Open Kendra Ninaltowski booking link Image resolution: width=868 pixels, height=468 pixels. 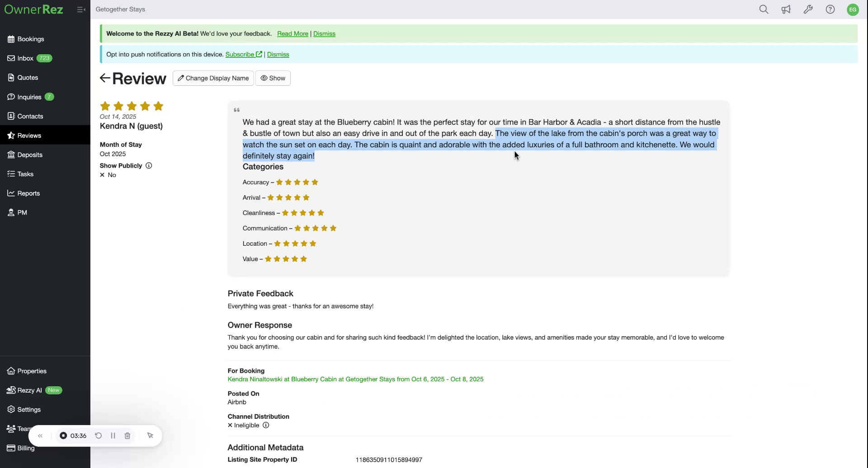[355, 379]
